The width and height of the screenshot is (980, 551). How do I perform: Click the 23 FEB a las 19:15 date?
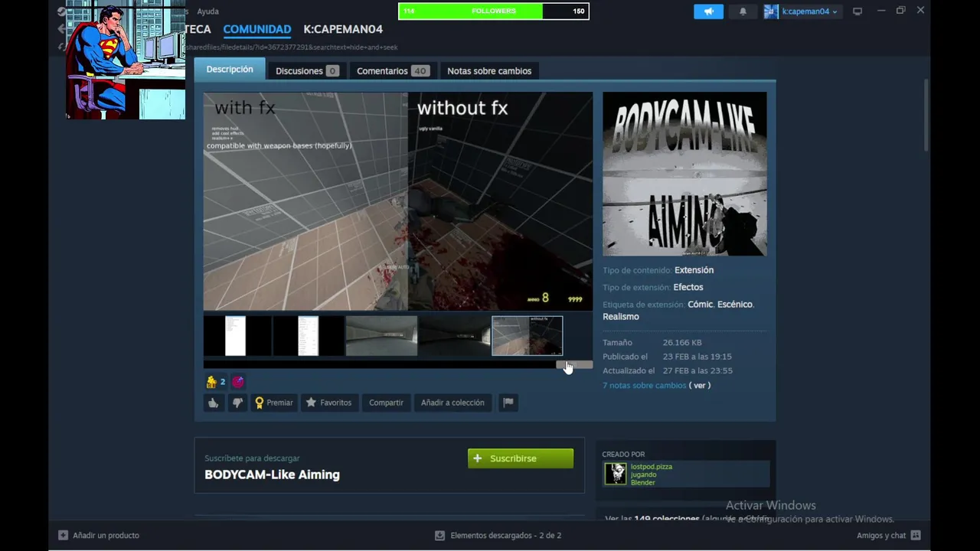pos(697,357)
